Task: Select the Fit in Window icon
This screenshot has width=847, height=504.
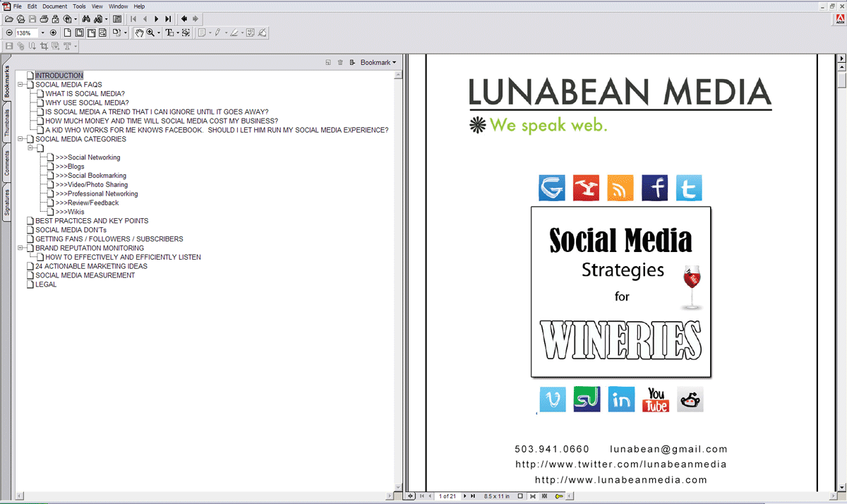Action: click(79, 33)
